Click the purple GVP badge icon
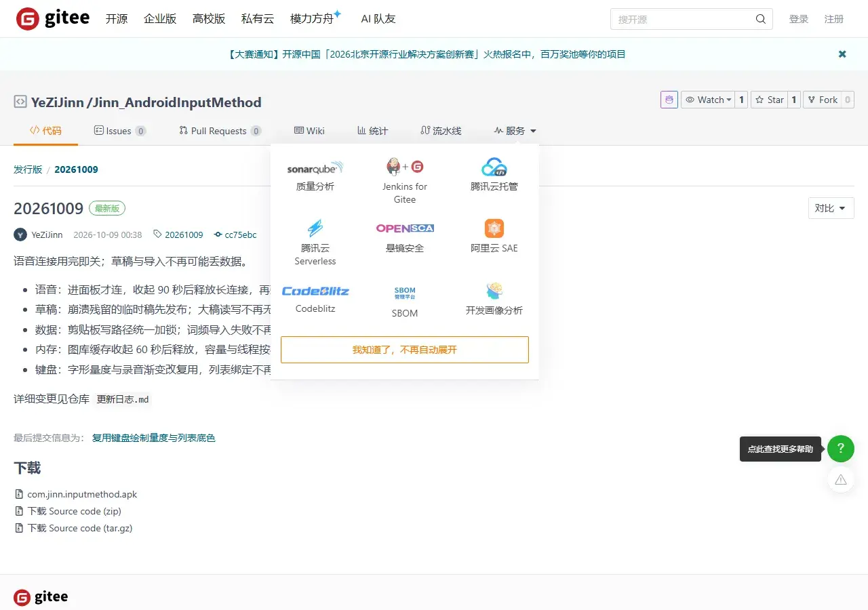The height and width of the screenshot is (610, 868). click(669, 100)
